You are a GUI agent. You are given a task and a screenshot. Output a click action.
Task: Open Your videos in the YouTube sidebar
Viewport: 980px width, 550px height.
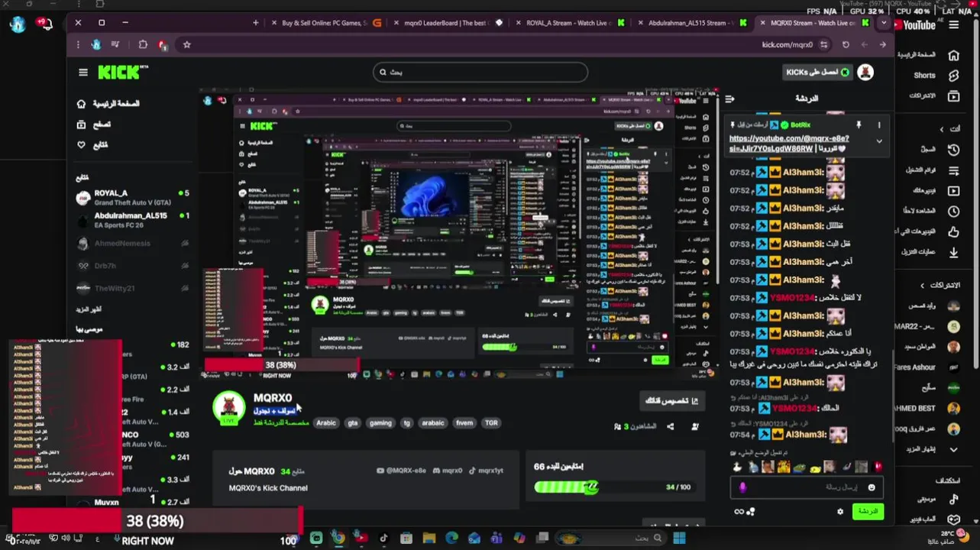click(953, 190)
